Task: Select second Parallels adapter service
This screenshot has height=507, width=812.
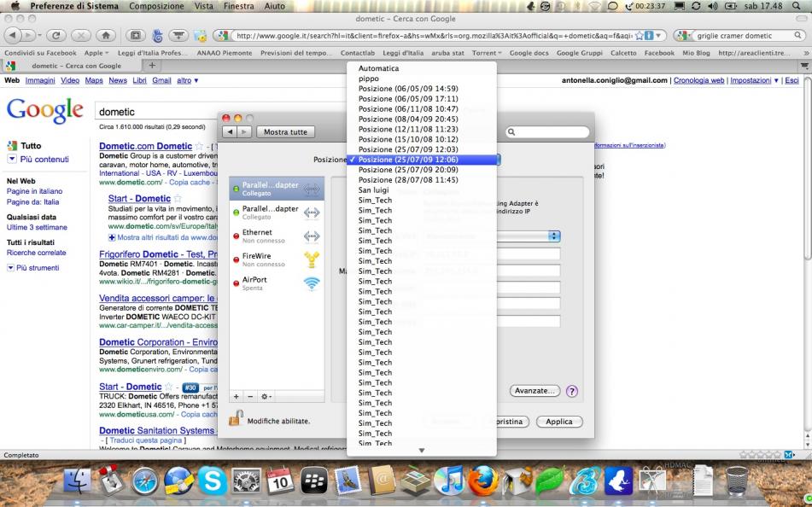Action: 277,213
